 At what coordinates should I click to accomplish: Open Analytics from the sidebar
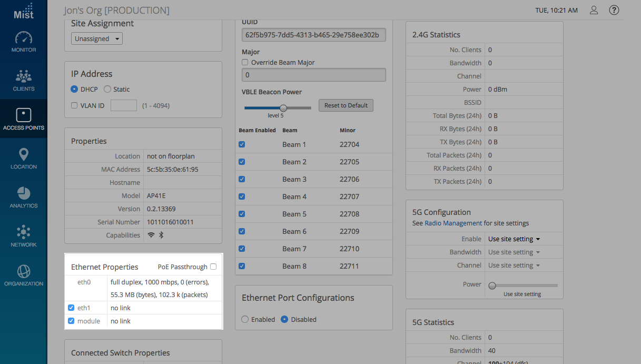coord(24,198)
